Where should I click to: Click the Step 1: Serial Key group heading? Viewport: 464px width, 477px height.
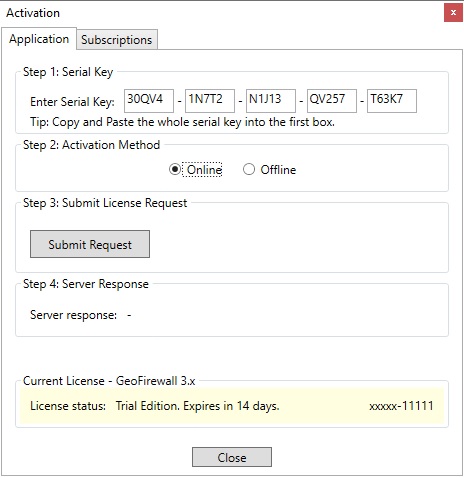[x=68, y=72]
